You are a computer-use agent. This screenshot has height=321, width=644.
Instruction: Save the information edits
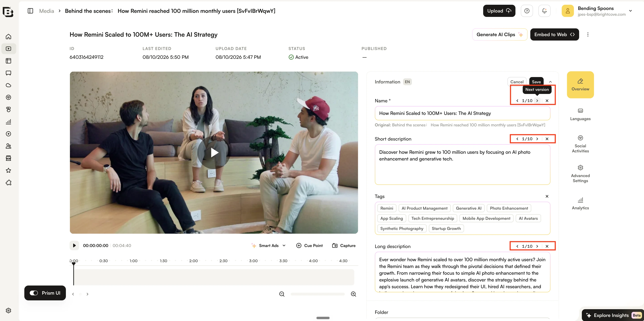coord(536,82)
